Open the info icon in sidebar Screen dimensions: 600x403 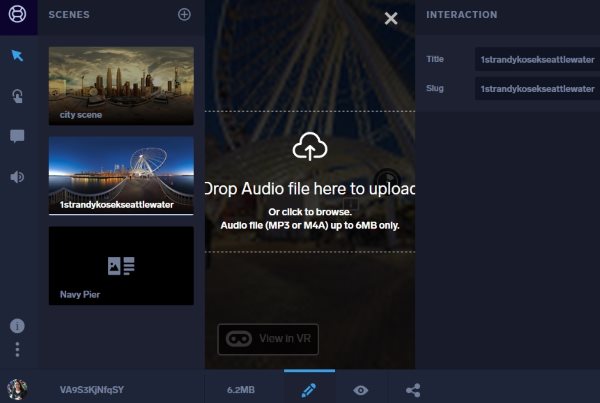[17, 326]
